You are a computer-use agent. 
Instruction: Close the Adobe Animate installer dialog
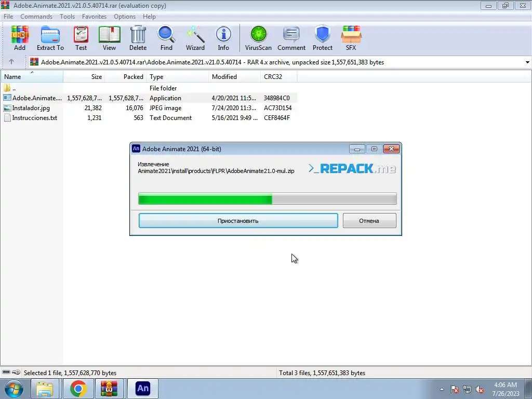(x=391, y=149)
